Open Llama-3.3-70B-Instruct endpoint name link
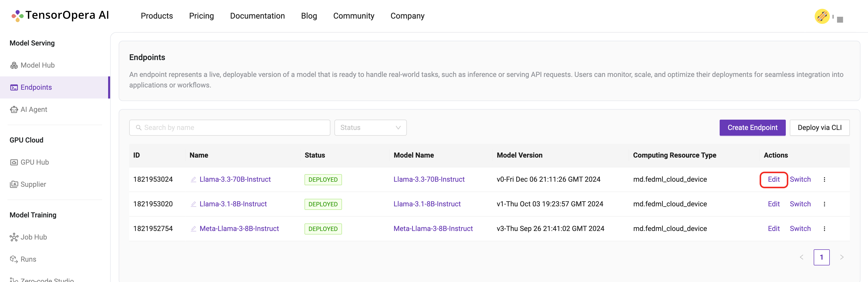This screenshot has height=282, width=868. tap(235, 179)
